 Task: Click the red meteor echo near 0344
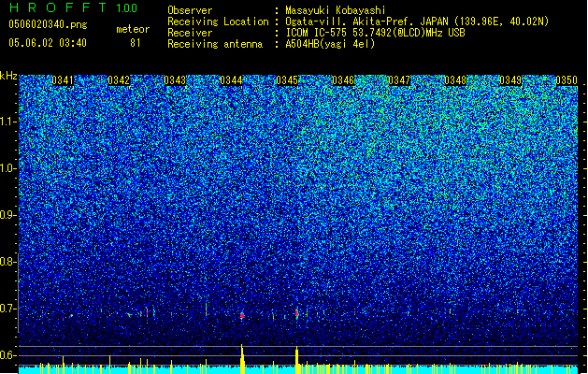pos(242,316)
